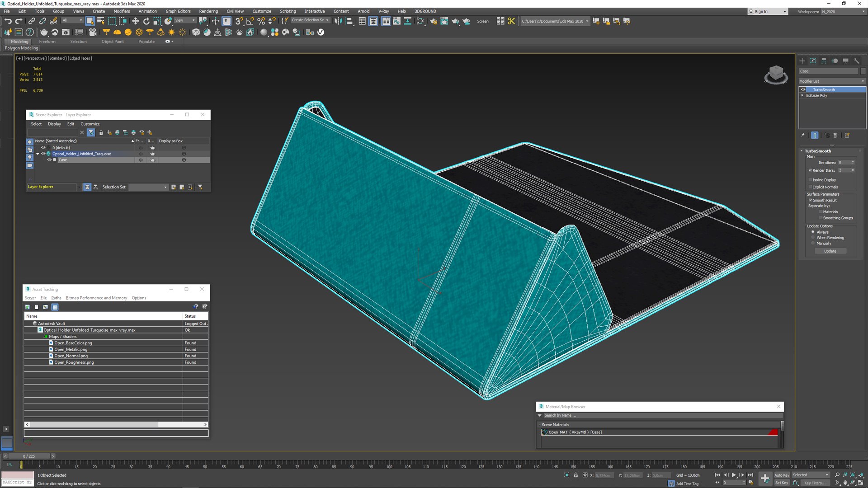868x488 pixels.
Task: Open Paths menu in Asset Tracking
Action: tap(56, 298)
